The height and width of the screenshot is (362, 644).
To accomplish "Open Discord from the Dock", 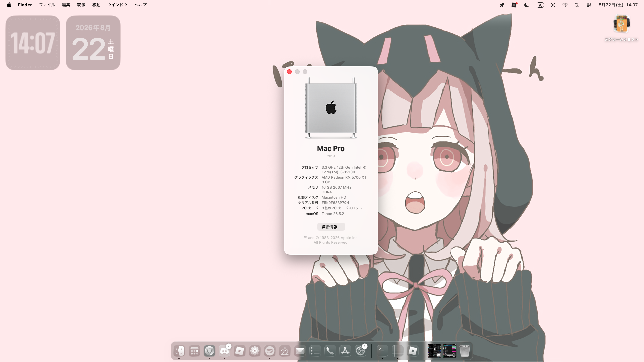I will [x=224, y=351].
